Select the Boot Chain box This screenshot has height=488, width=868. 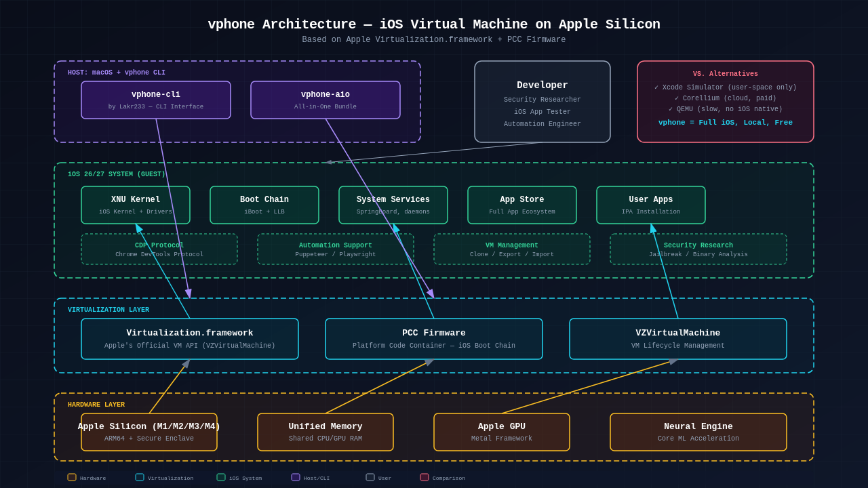pyautogui.click(x=264, y=205)
